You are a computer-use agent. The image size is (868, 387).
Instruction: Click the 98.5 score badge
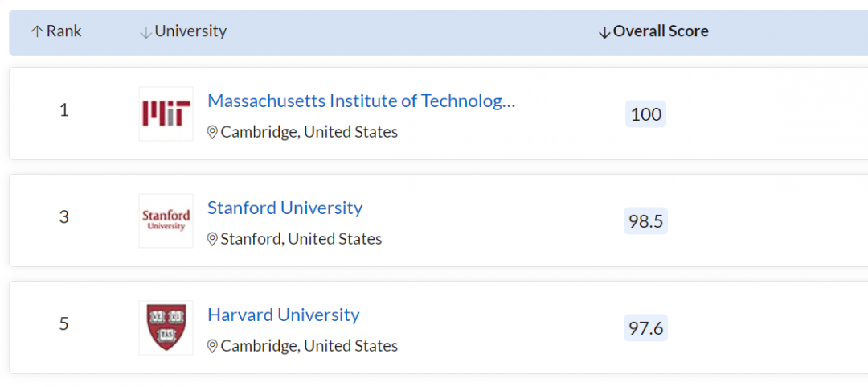click(x=645, y=221)
